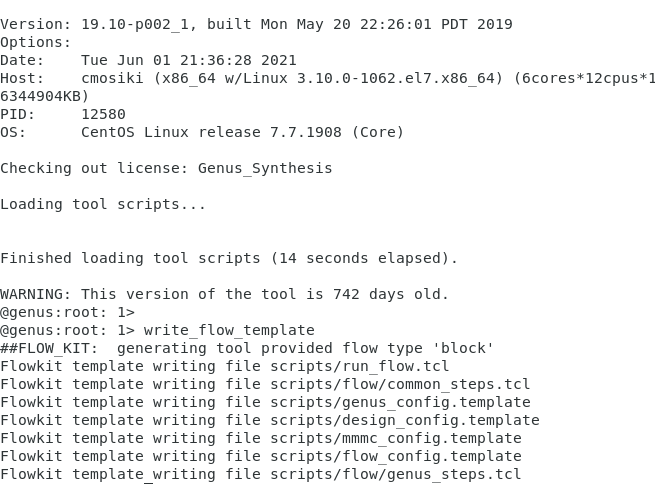Click the date 'Tue Jun 01 21:36:28 2021'
655x484 pixels.
click(x=189, y=60)
